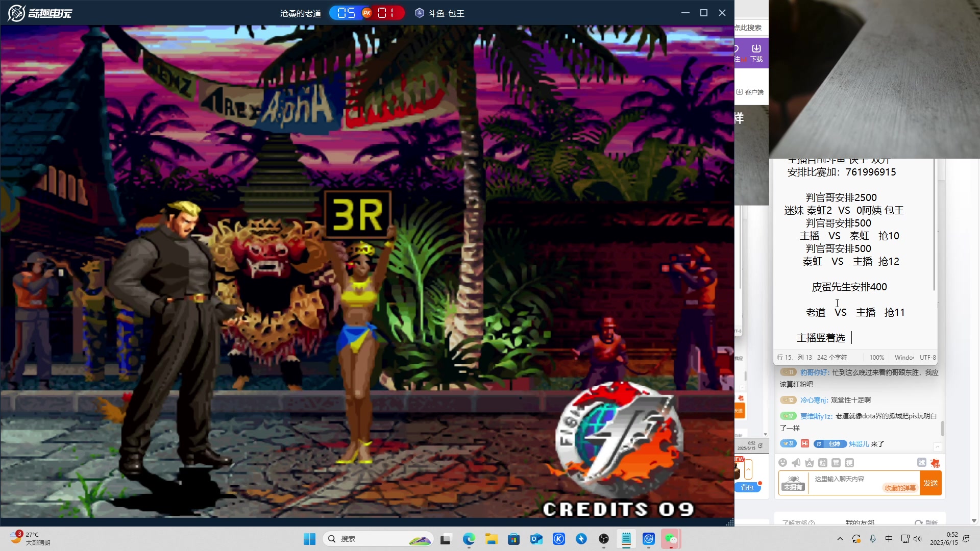This screenshot has width=980, height=551.
Task: Click the 梗 meme icon in chat toolbar
Action: 849,463
